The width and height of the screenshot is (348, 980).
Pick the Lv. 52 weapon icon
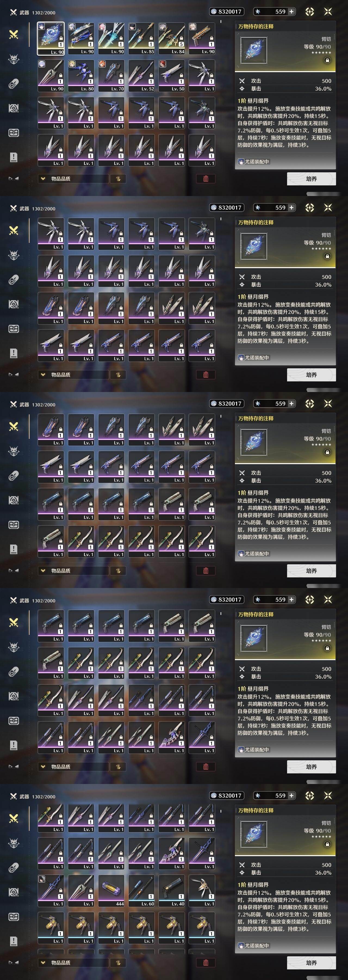pos(141,76)
